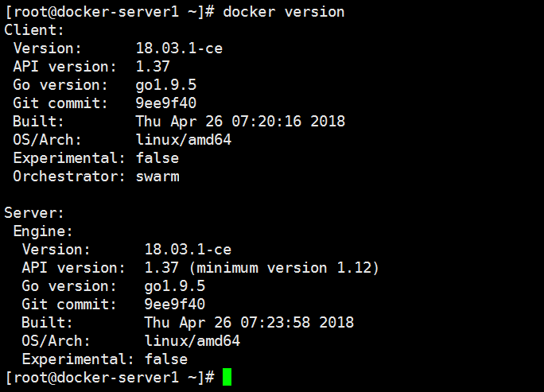Click the Server Go version go1.9.5
This screenshot has width=544, height=392.
(174, 286)
